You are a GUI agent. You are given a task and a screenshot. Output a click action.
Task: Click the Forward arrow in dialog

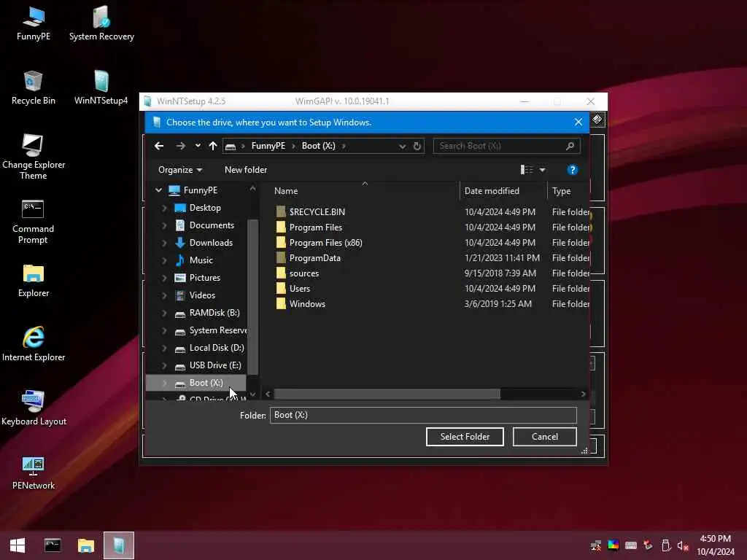181,146
